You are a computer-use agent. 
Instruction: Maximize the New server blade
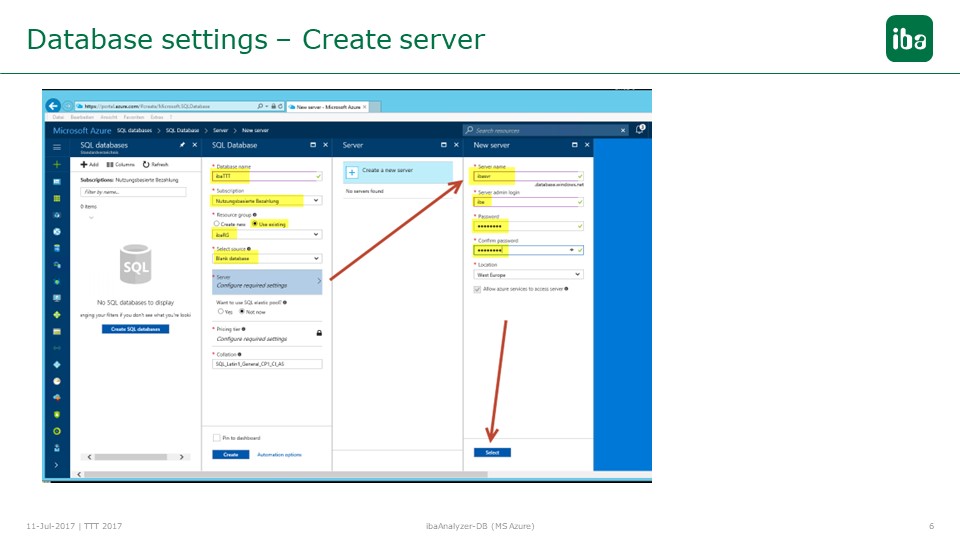574,145
